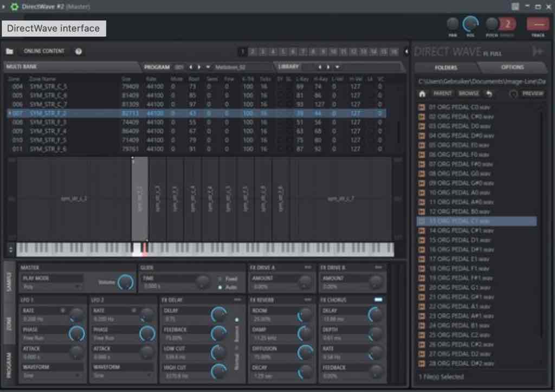Open the ZONE vertical tab

click(x=9, y=324)
